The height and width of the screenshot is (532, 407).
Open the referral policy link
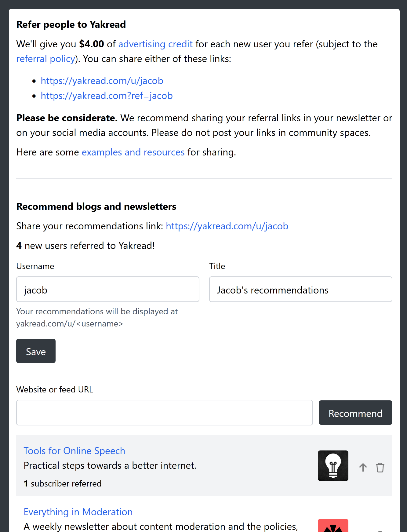pyautogui.click(x=45, y=59)
